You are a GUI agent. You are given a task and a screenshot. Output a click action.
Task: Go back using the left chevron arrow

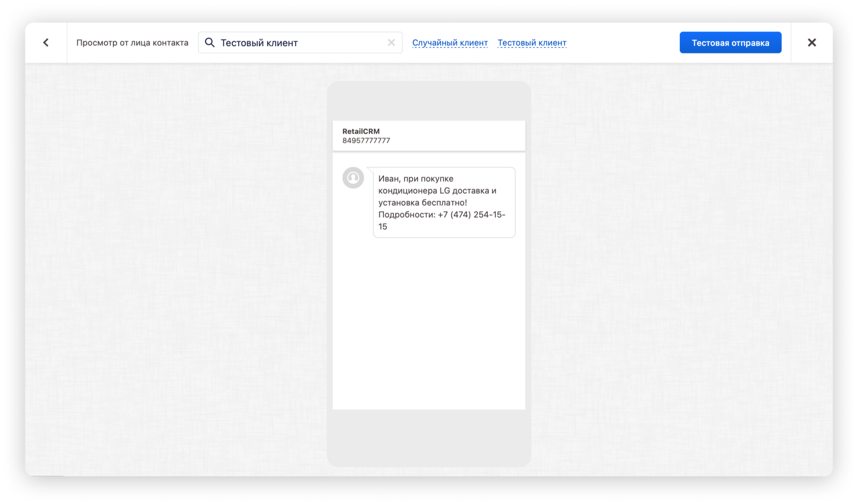point(46,42)
